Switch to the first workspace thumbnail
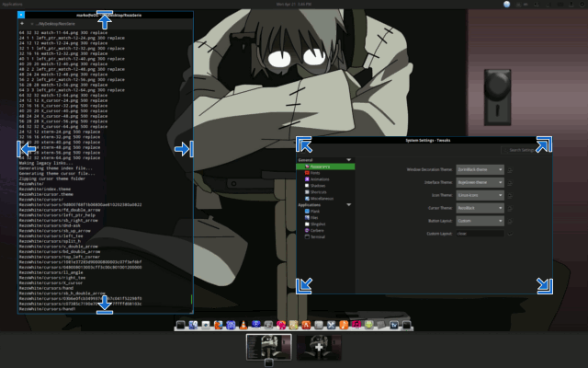The width and height of the screenshot is (588, 368). pos(268,348)
